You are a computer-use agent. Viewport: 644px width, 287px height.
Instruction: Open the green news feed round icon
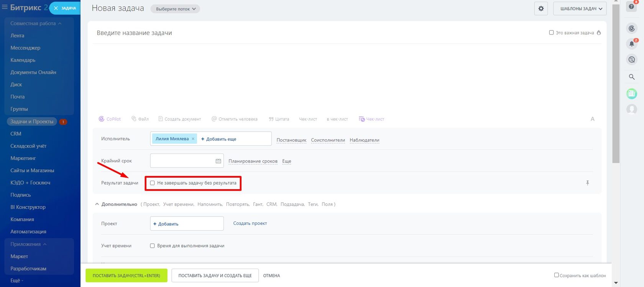pos(632,93)
